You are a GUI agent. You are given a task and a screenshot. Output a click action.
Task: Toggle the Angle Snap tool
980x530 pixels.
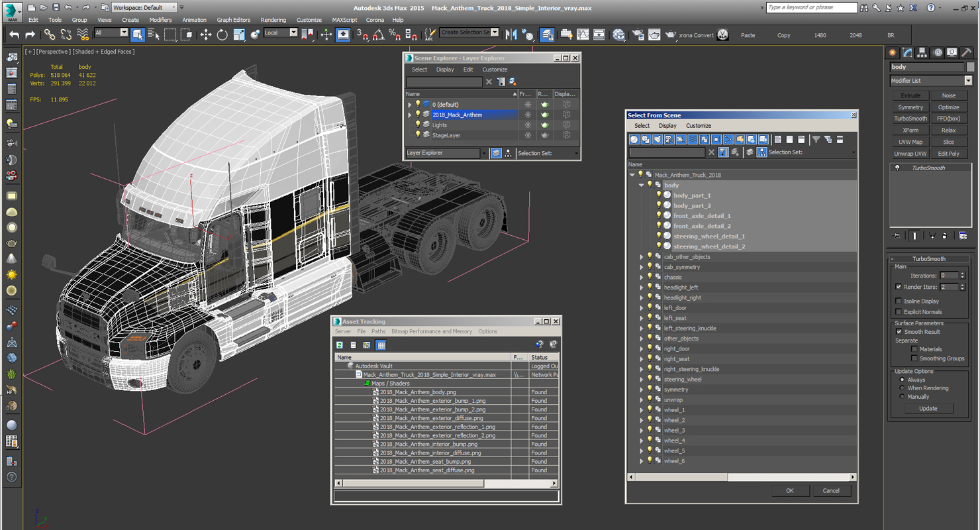pos(379,35)
